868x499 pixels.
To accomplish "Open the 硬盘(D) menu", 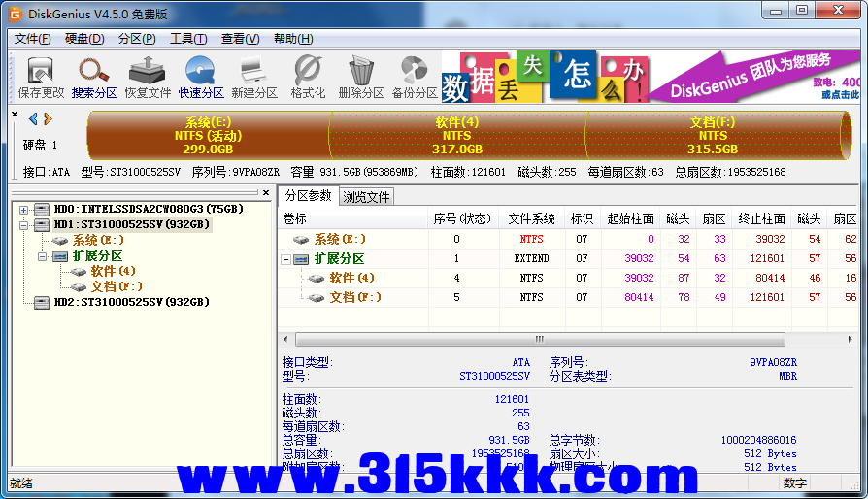I will tap(84, 39).
